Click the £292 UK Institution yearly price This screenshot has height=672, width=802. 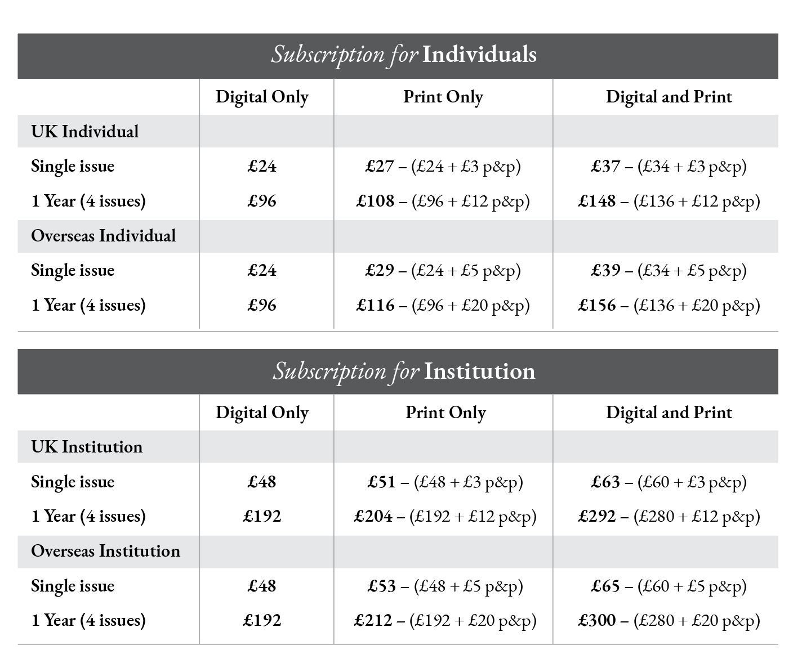(x=597, y=516)
